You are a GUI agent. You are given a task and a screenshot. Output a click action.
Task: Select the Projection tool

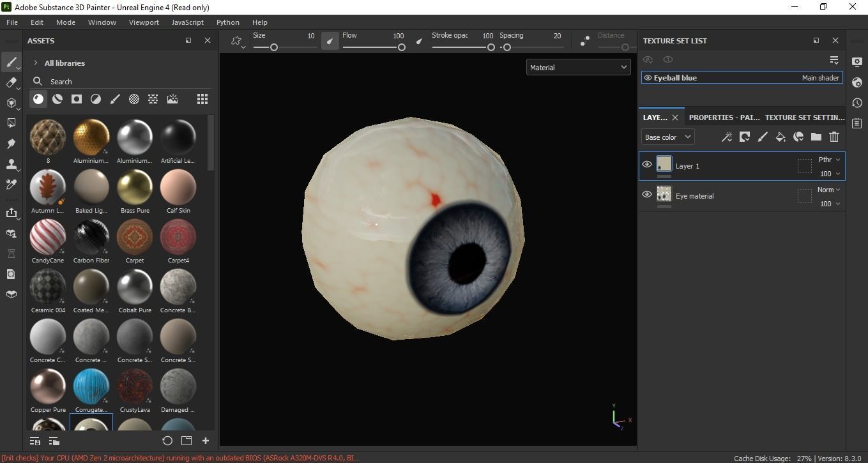click(x=11, y=103)
